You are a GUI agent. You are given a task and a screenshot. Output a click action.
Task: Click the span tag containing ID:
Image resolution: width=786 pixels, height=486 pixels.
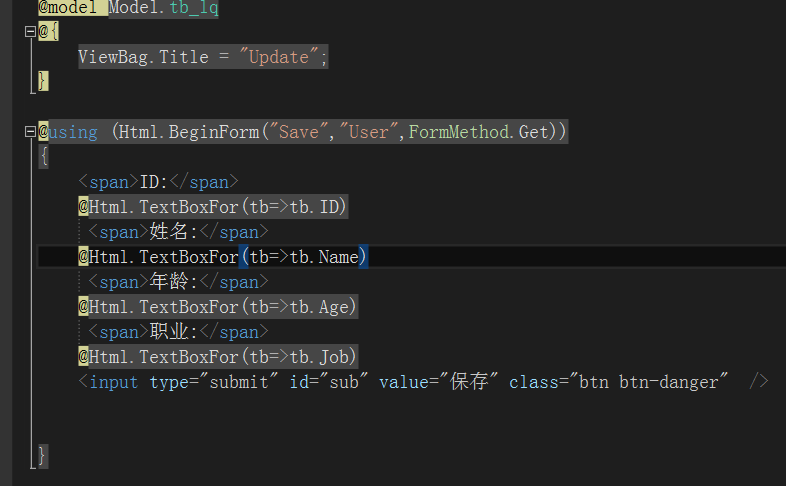click(x=158, y=182)
